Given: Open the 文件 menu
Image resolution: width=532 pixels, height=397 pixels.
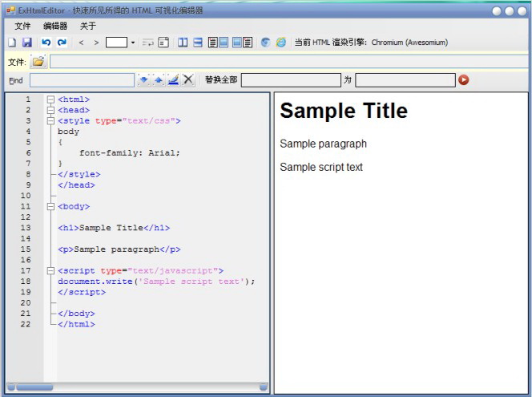Looking at the screenshot, I should [22, 26].
